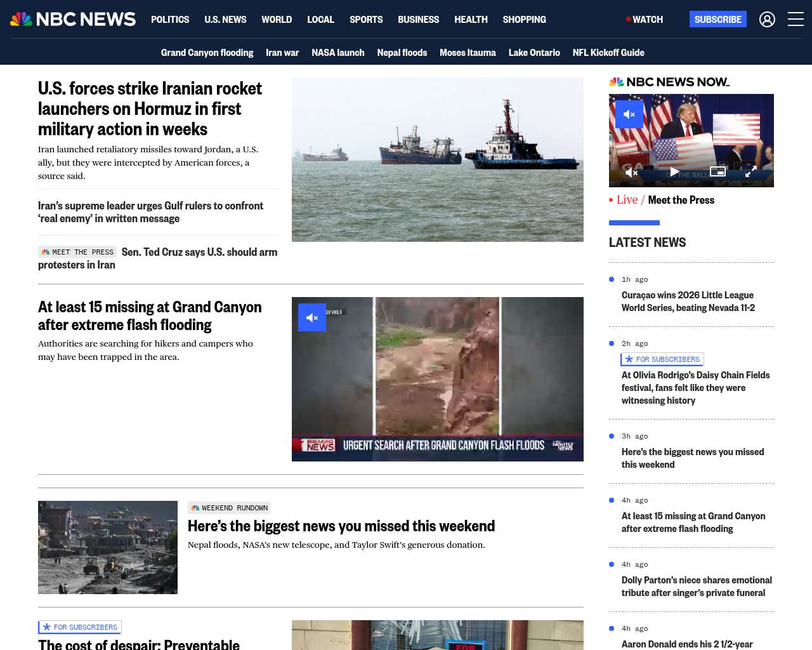Open sidebar Grand Canyon 15 missing link
The image size is (812, 650).
point(693,522)
